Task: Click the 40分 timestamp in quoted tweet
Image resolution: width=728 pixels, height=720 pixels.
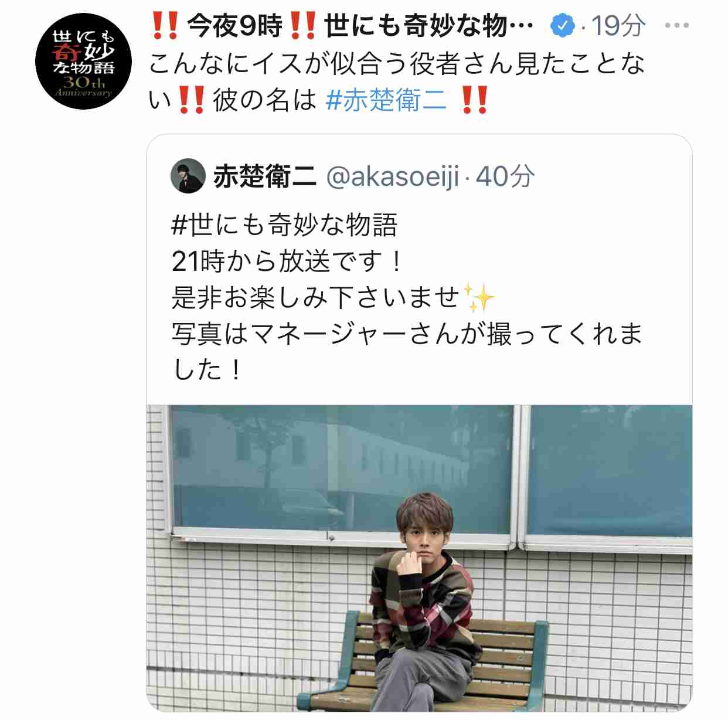Action: pyautogui.click(x=505, y=176)
